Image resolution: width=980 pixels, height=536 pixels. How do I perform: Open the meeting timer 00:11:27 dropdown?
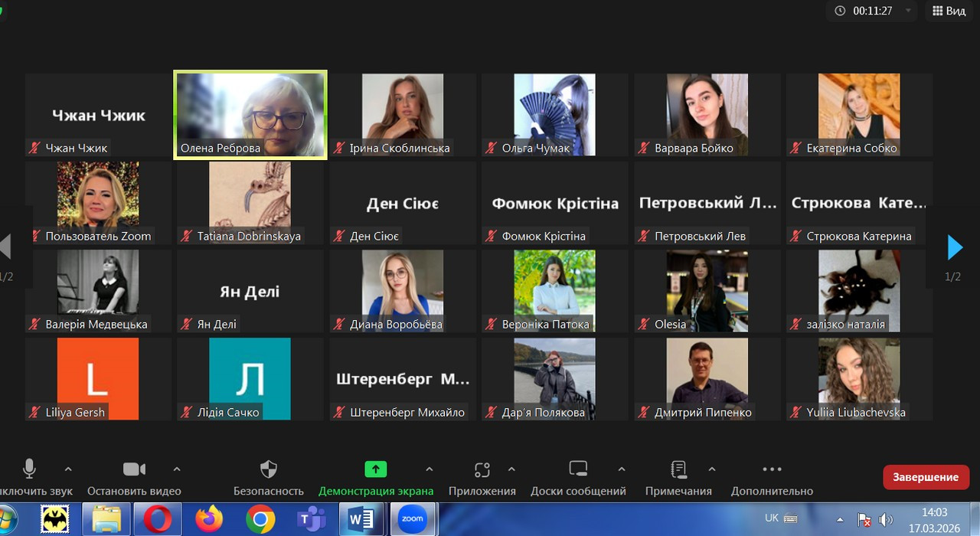tap(908, 11)
